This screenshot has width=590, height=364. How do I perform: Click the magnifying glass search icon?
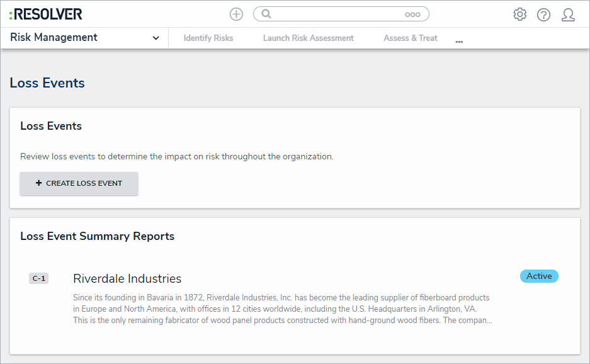click(266, 14)
